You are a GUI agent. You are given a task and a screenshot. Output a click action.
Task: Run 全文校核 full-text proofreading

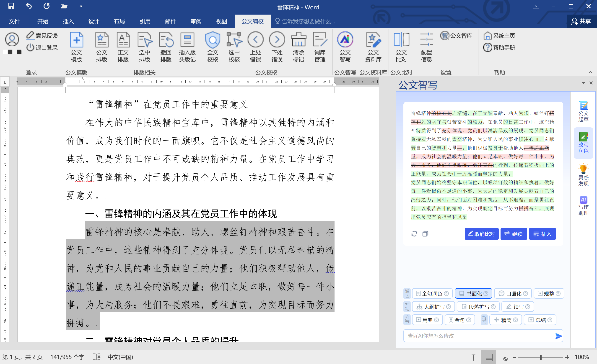pyautogui.click(x=213, y=47)
